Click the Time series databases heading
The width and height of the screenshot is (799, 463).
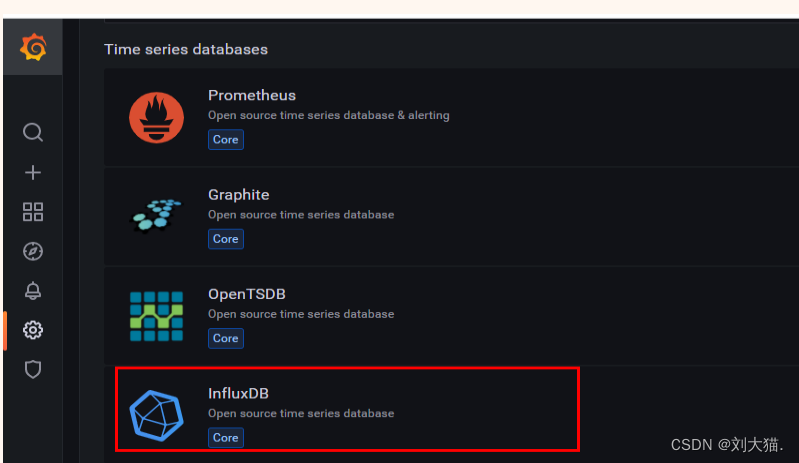click(186, 48)
